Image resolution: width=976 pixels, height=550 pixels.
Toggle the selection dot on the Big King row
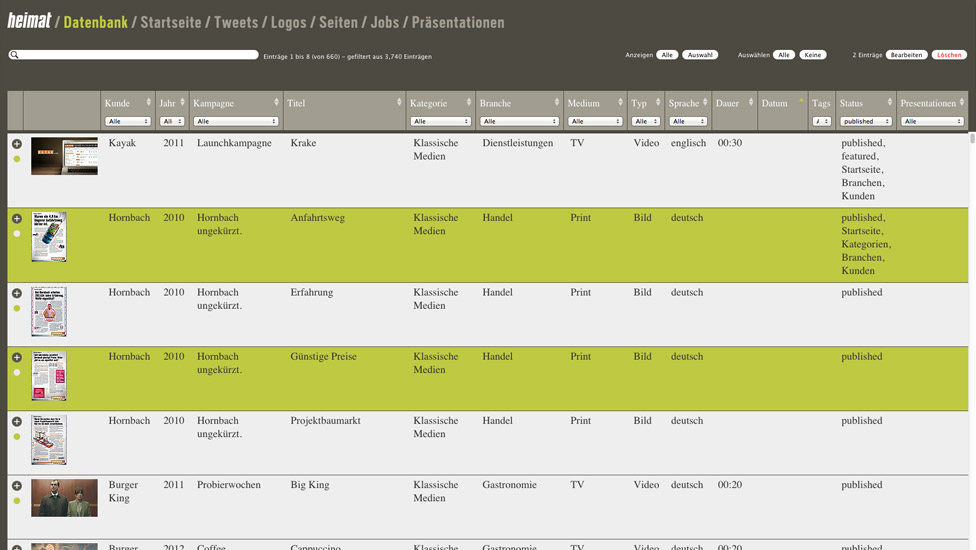tap(17, 501)
